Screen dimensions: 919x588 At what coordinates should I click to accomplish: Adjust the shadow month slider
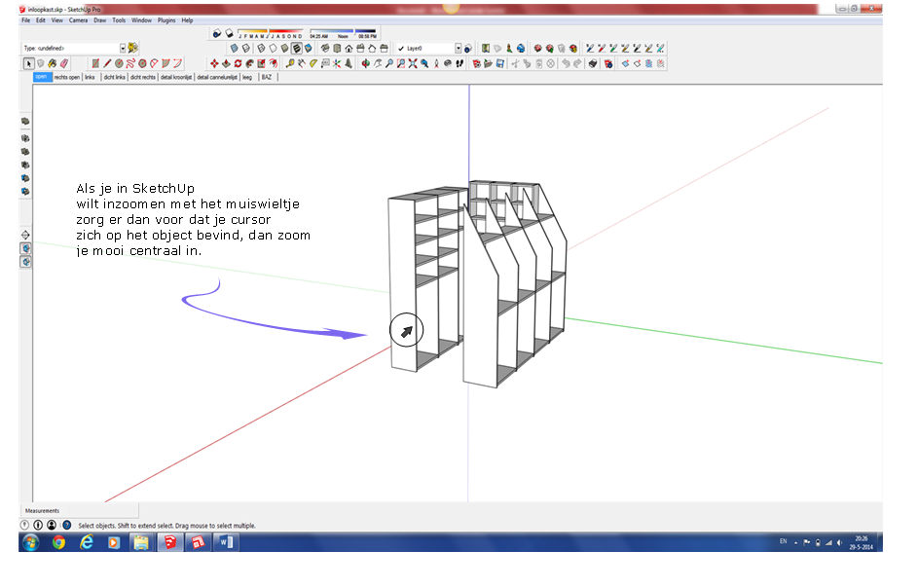coord(271,30)
